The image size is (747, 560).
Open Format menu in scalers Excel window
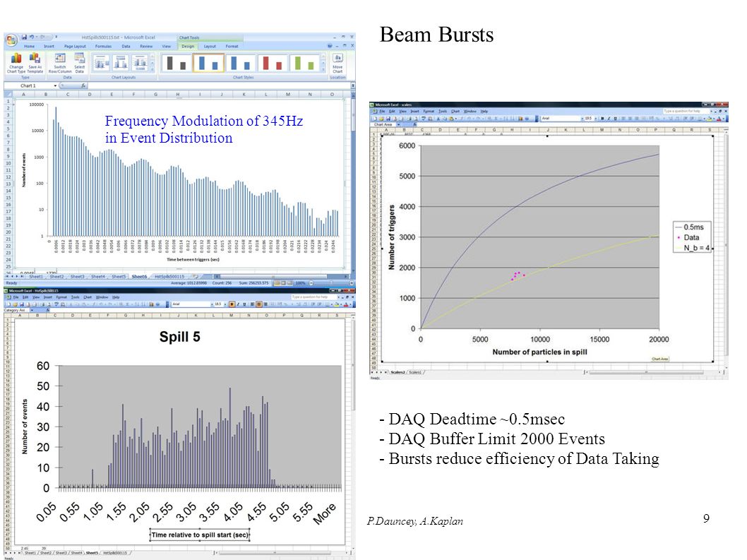429,111
